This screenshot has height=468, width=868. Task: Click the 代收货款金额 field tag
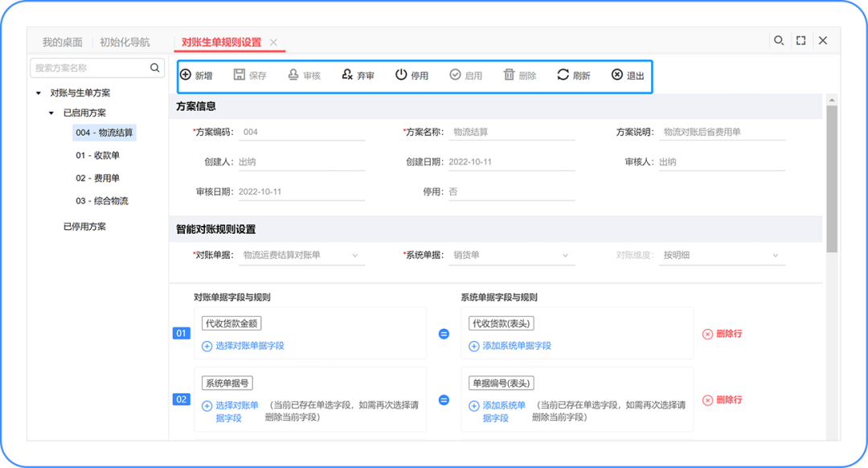click(231, 323)
